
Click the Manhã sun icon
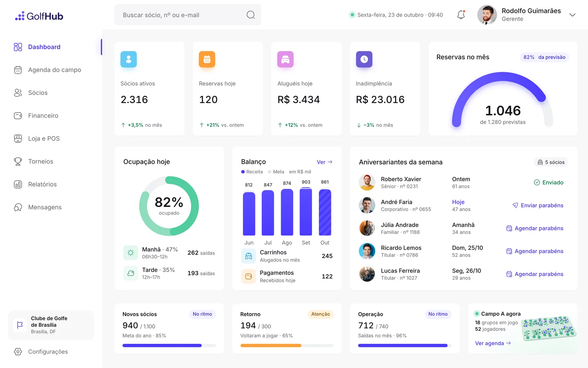click(x=130, y=253)
